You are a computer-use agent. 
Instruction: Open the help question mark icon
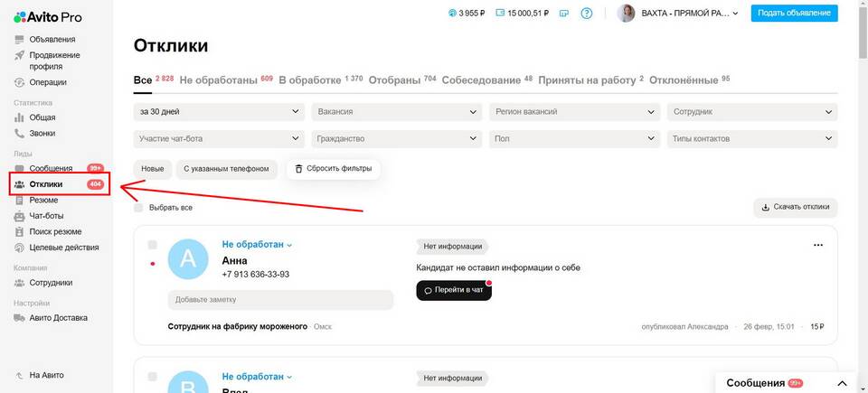pos(587,13)
